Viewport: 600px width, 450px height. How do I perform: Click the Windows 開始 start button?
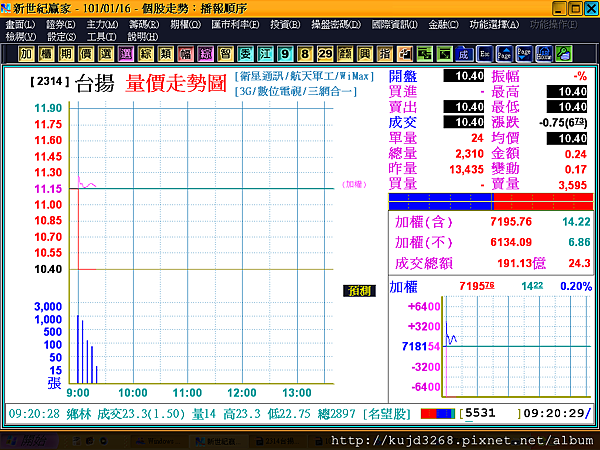29,441
